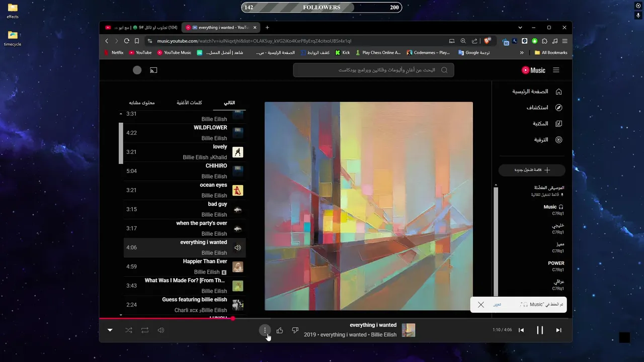
Task: Open the browser tab search dropdown
Action: pyautogui.click(x=520, y=28)
